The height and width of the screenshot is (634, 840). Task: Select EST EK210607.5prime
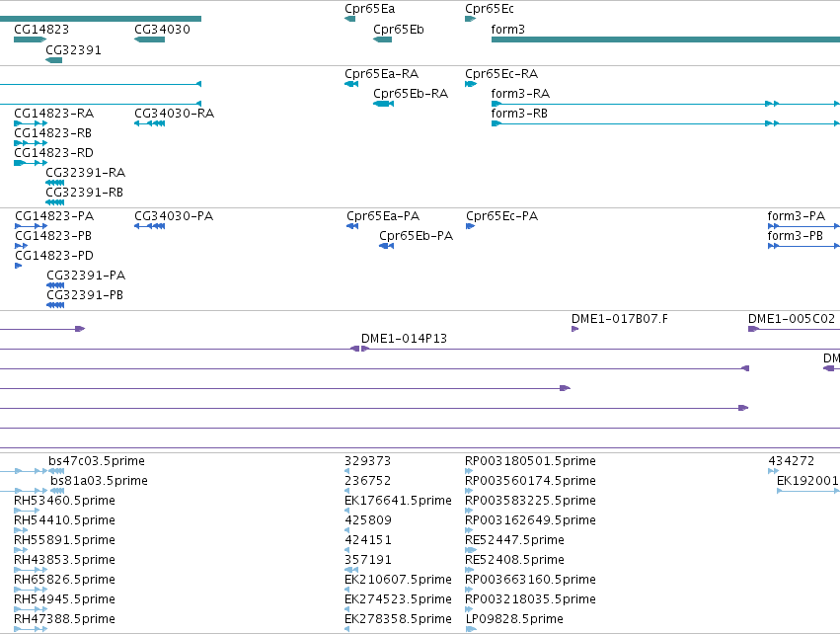(x=398, y=580)
